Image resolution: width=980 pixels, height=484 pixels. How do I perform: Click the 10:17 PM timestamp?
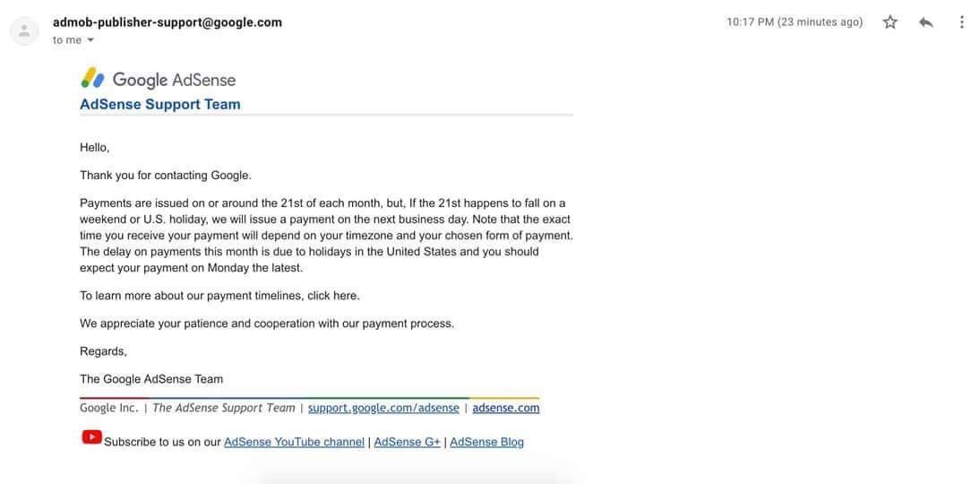click(795, 22)
